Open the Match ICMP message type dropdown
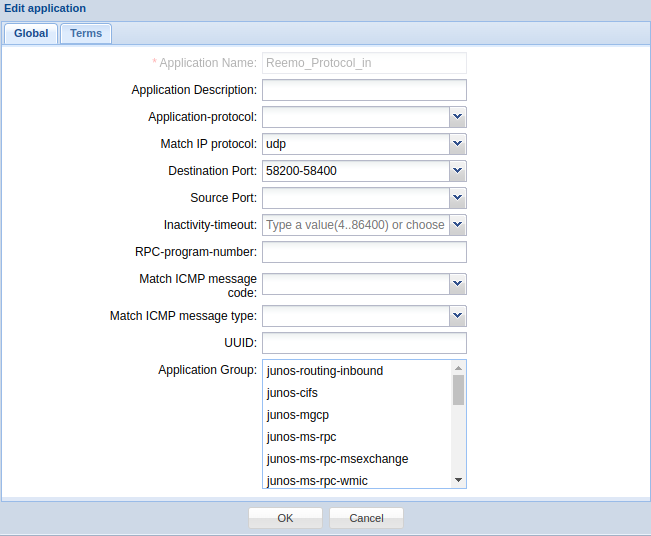Image resolution: width=651 pixels, height=536 pixels. [457, 316]
